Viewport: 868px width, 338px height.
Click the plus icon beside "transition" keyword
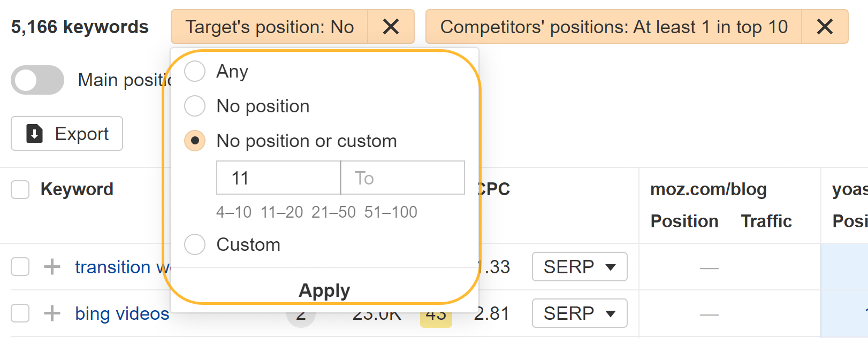coord(52,267)
